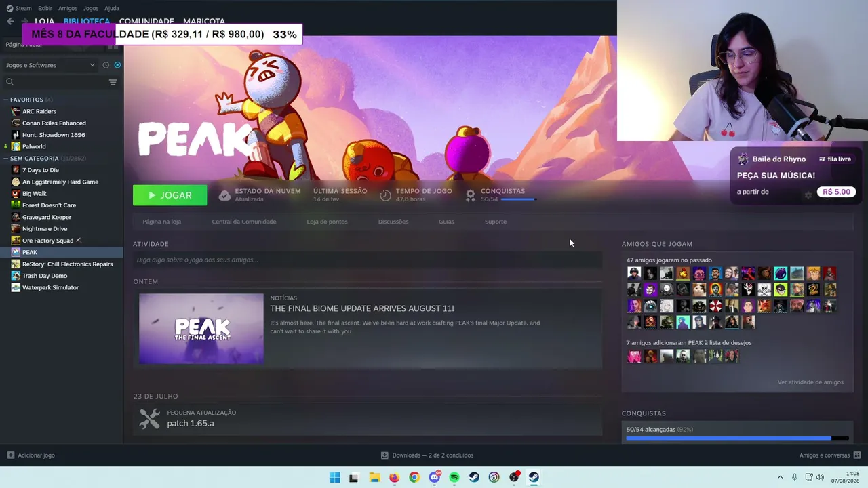
Task: Select Trash Day Demo
Action: (x=45, y=276)
